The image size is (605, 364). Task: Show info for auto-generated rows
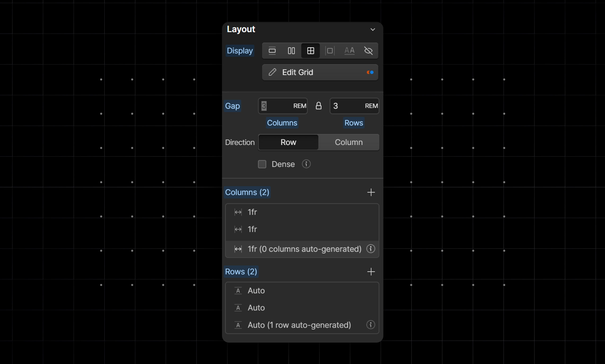[x=371, y=325]
